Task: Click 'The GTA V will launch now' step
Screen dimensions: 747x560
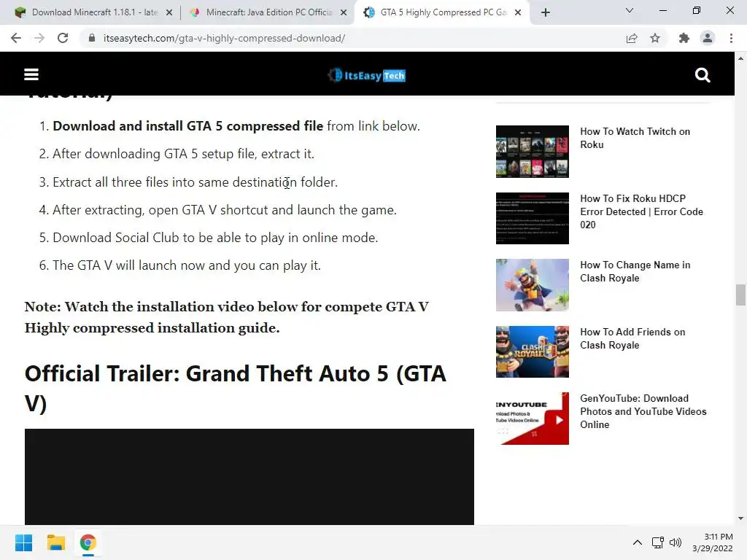Action: coord(186,265)
